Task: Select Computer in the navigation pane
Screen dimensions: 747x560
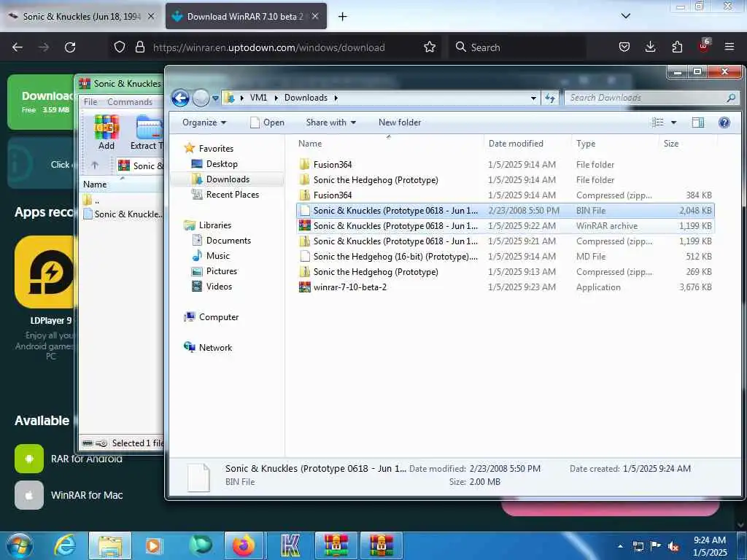Action: click(x=219, y=317)
